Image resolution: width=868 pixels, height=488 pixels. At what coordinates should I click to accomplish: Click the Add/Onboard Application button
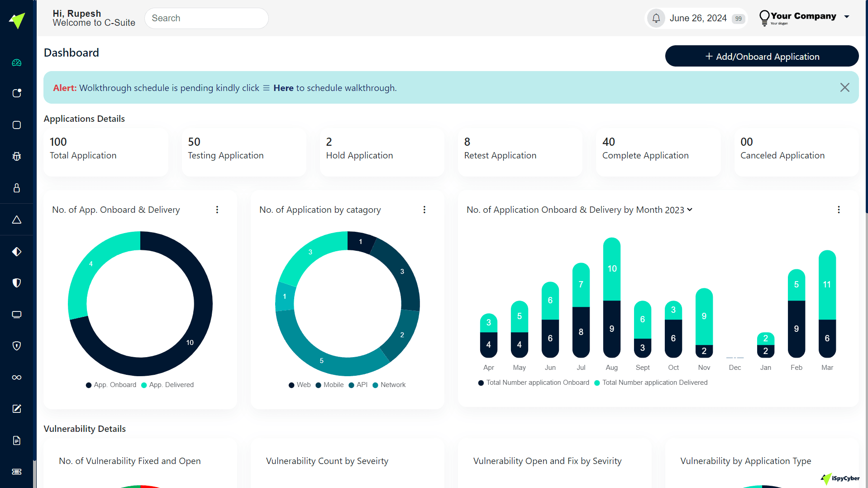tap(762, 56)
